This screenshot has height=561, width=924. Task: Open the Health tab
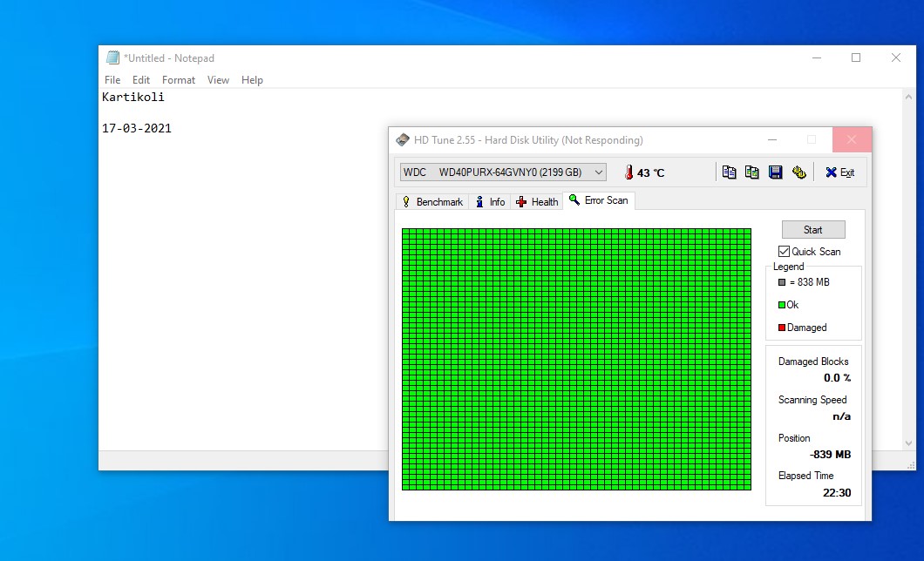537,202
